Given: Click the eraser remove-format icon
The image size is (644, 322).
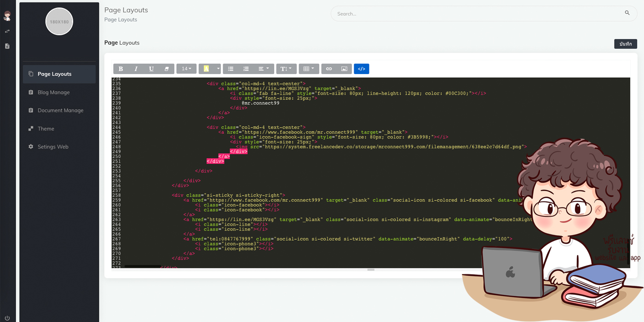Looking at the screenshot, I should coord(167,69).
